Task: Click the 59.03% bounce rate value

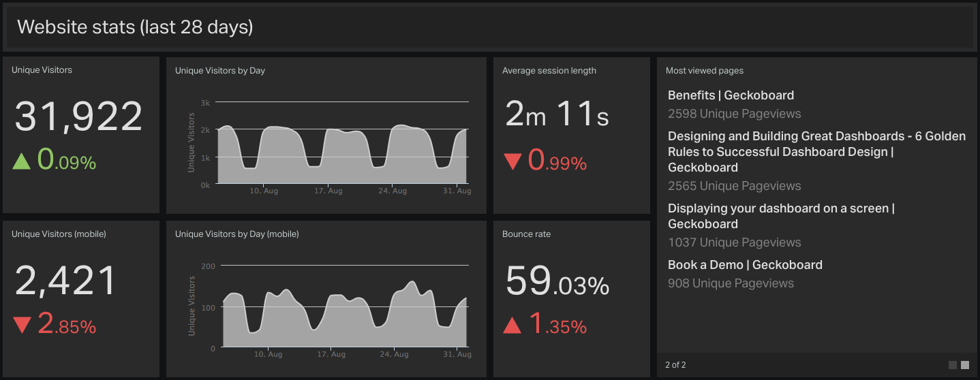Action: click(x=557, y=280)
